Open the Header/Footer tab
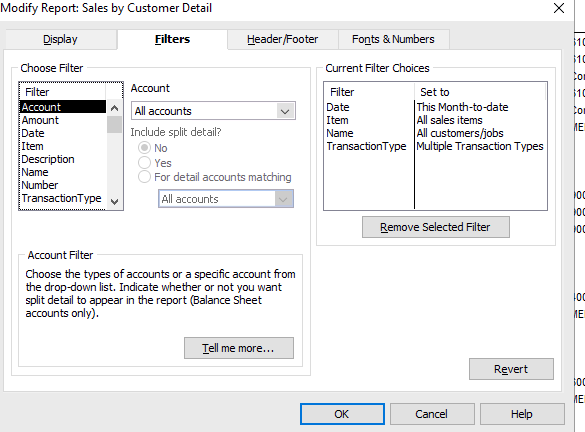Image resolution: width=585 pixels, height=432 pixels. tap(282, 40)
